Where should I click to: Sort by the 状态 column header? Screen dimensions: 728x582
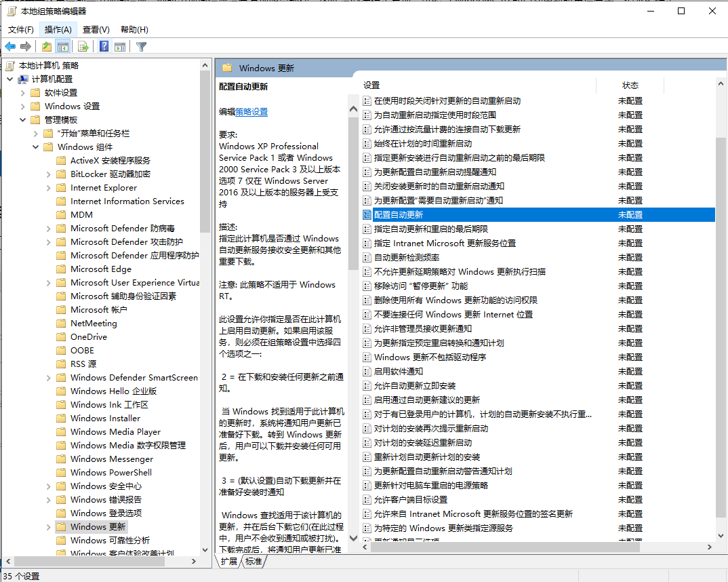(630, 85)
